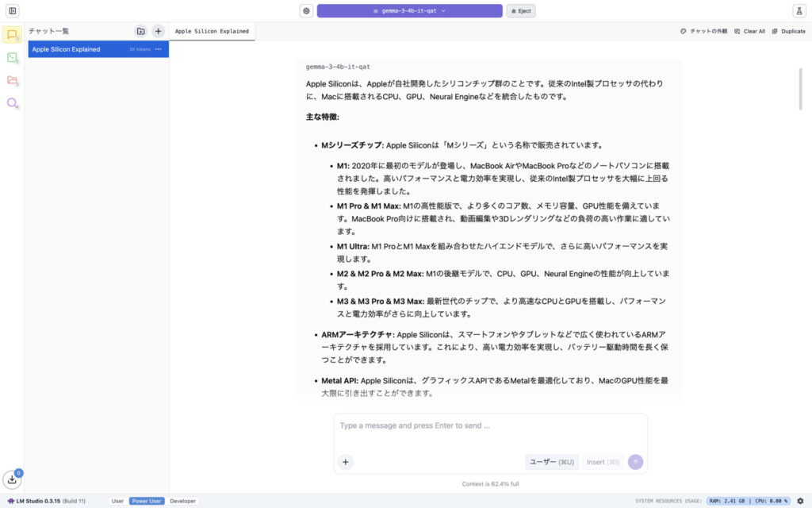Click the 'Metal API:' bullet text
The height and width of the screenshot is (508, 812).
coord(339,380)
